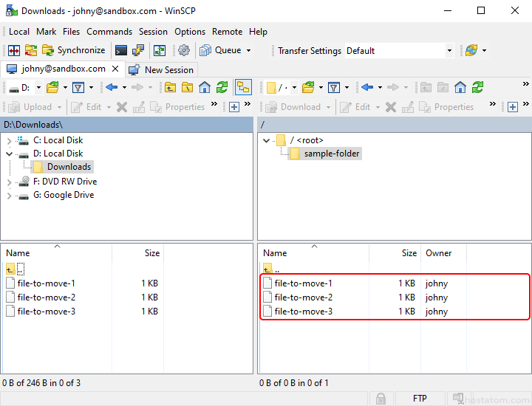Image resolution: width=532 pixels, height=406 pixels.
Task: Go to local home directory icon
Action: point(205,87)
